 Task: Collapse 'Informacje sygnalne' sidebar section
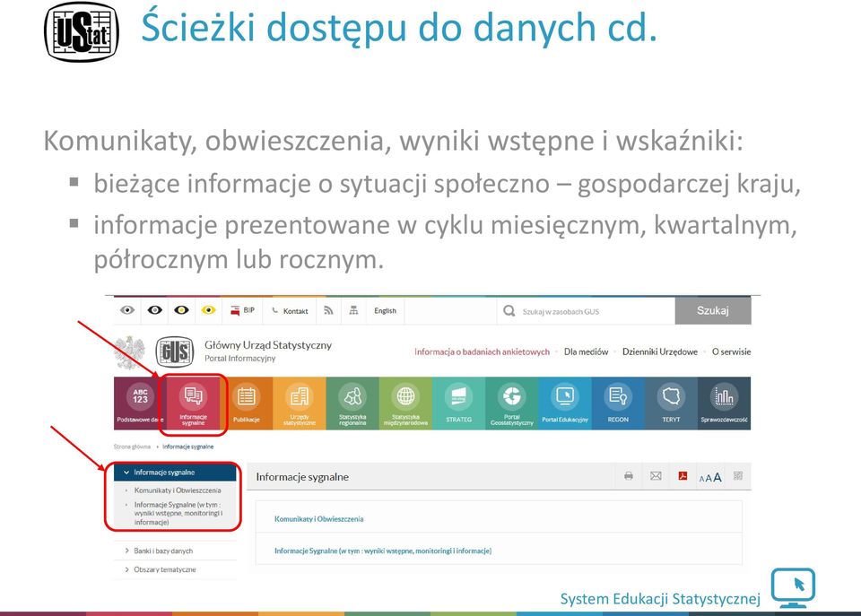pyautogui.click(x=175, y=473)
